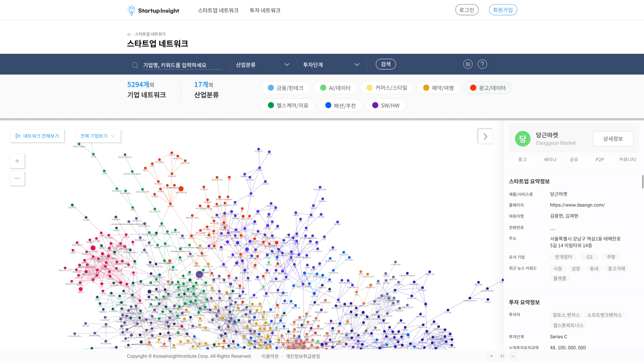Image resolution: width=644 pixels, height=363 pixels.
Task: Click the StartupInsight lightbulb logo
Action: (132, 10)
